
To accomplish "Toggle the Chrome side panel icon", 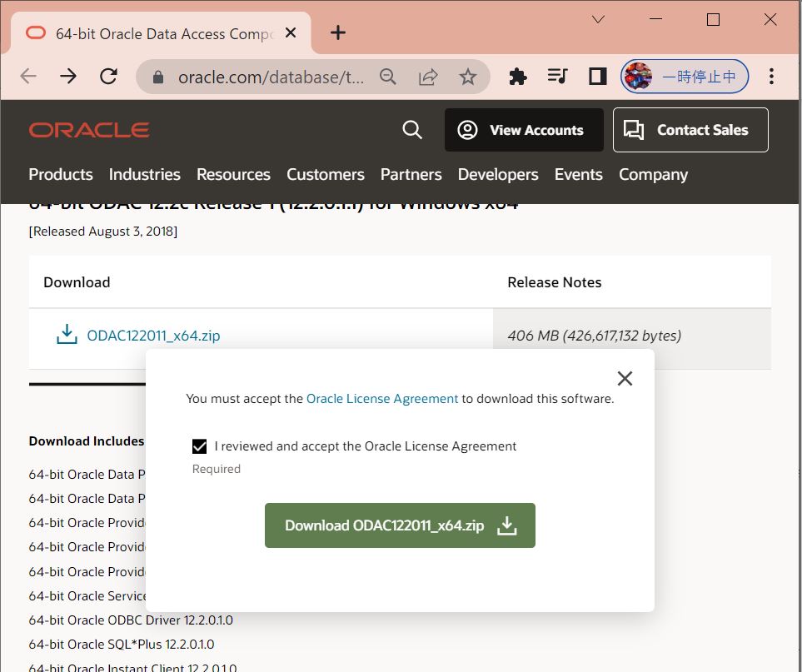I will click(597, 77).
